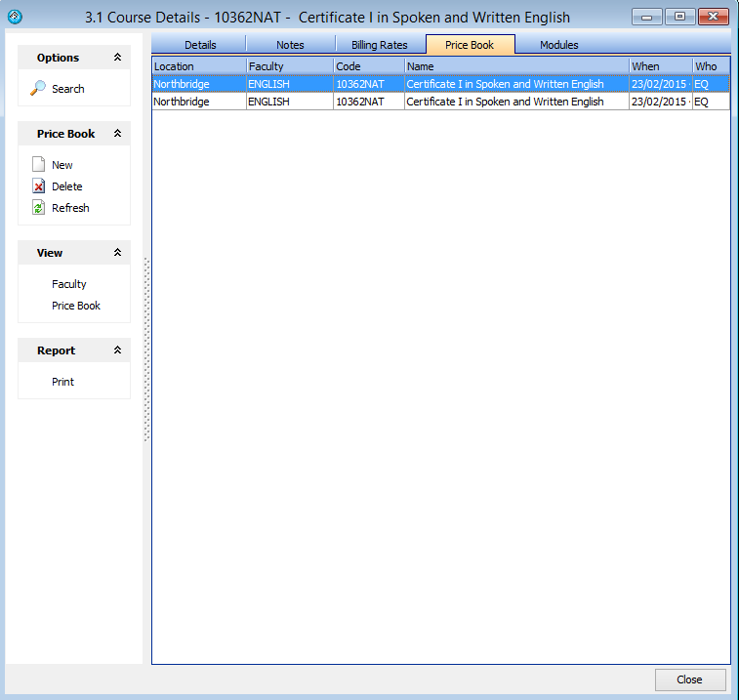Click the Delete red X icon

click(x=39, y=186)
